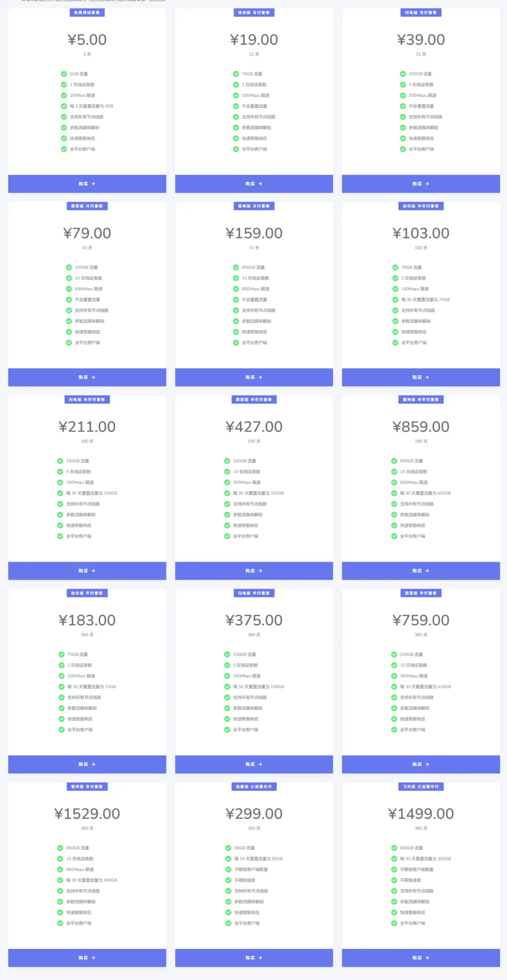Click the 流量猫 小流量年付 badge

[x=254, y=787]
